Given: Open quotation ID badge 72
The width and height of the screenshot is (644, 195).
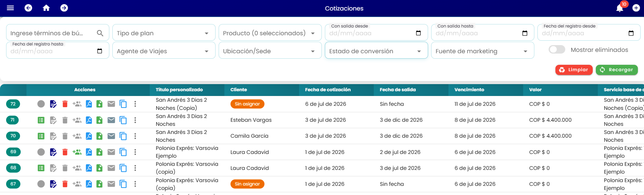Looking at the screenshot, I should [13, 104].
